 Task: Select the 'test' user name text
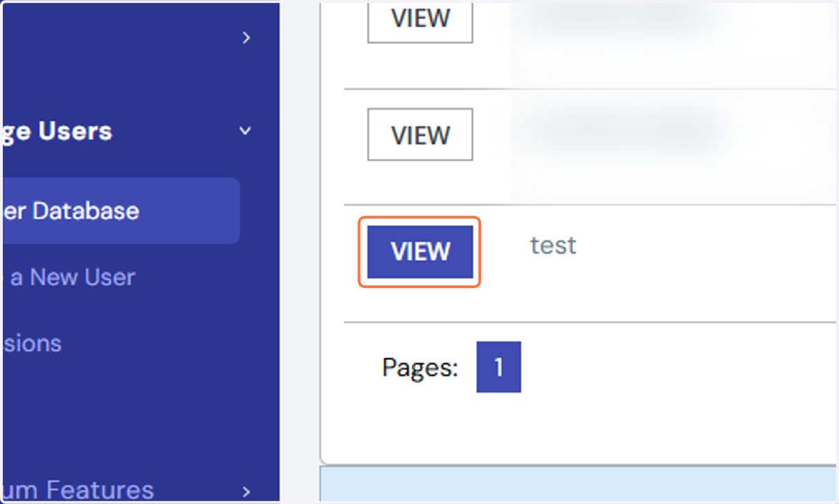(553, 245)
